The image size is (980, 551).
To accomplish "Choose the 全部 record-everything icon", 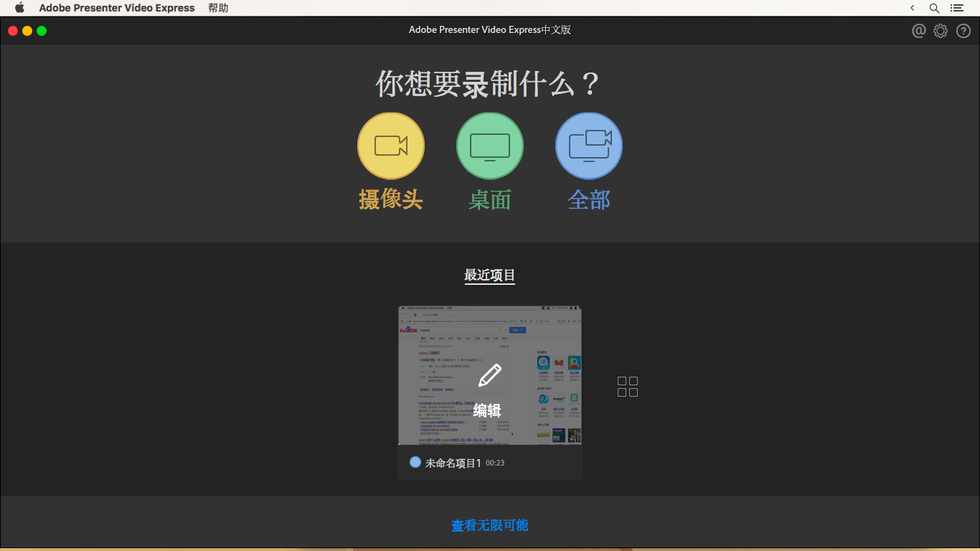I will tap(588, 144).
